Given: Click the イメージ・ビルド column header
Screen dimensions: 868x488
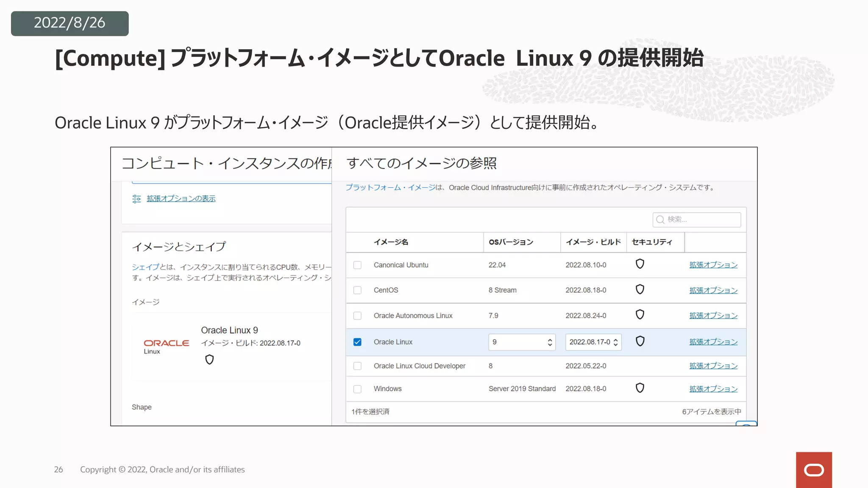Looking at the screenshot, I should pos(593,242).
